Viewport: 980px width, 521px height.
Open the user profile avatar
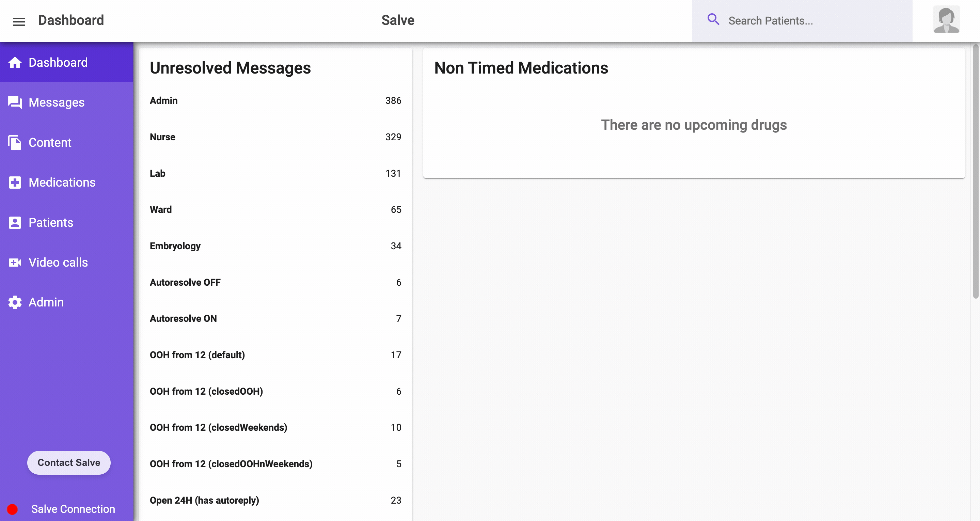click(946, 20)
